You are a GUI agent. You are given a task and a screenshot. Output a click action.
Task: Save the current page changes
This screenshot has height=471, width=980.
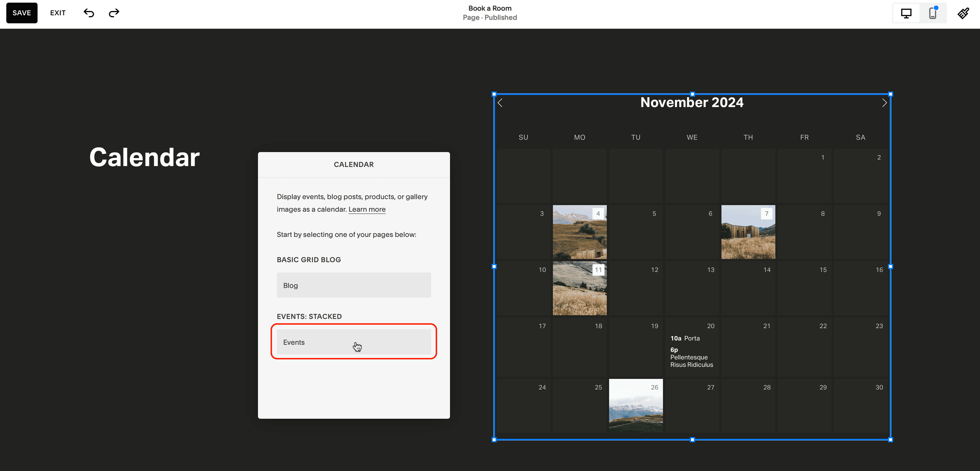[22, 13]
